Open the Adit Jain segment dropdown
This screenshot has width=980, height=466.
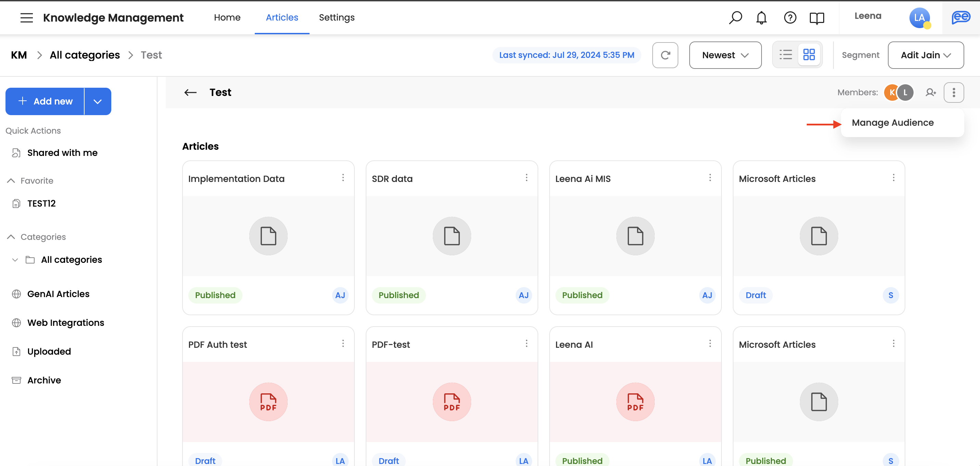click(x=925, y=55)
